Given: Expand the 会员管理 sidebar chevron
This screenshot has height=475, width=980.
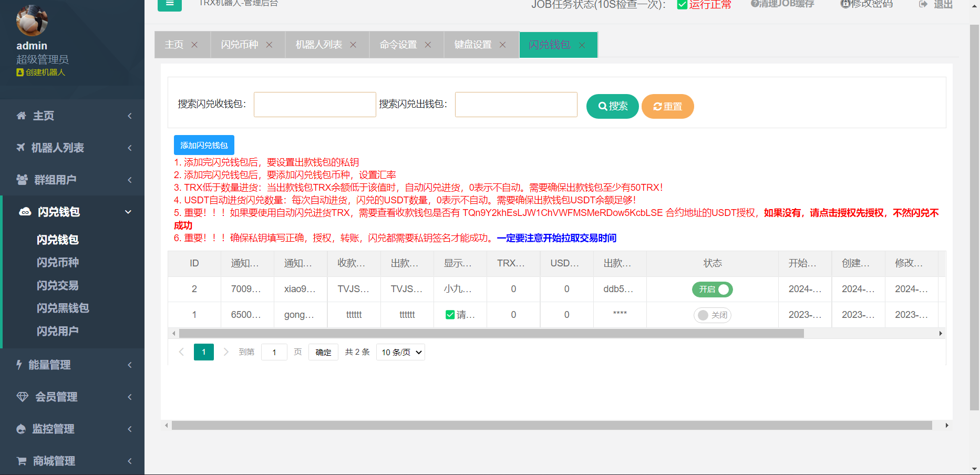Looking at the screenshot, I should click(x=130, y=397).
